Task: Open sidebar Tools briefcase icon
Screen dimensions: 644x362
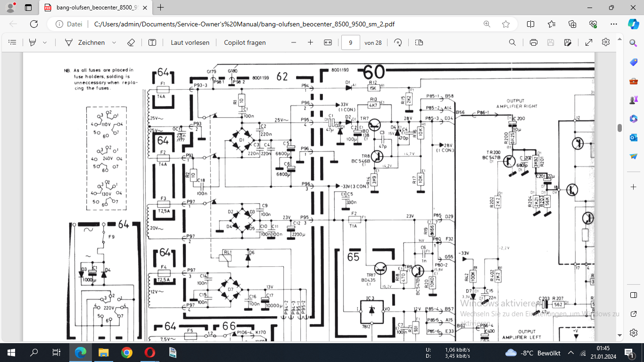Action: 633,81
